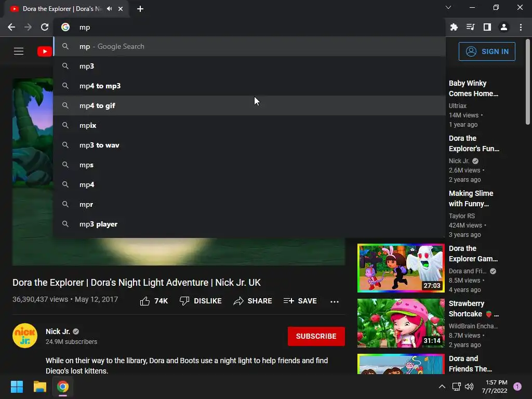Open the video's more actions ellipsis
The height and width of the screenshot is (399, 532).
pyautogui.click(x=335, y=301)
